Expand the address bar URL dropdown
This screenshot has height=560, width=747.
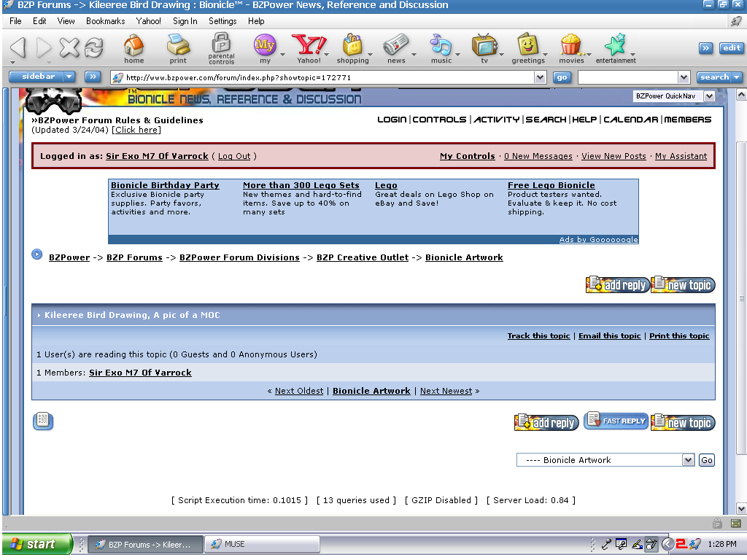(540, 77)
